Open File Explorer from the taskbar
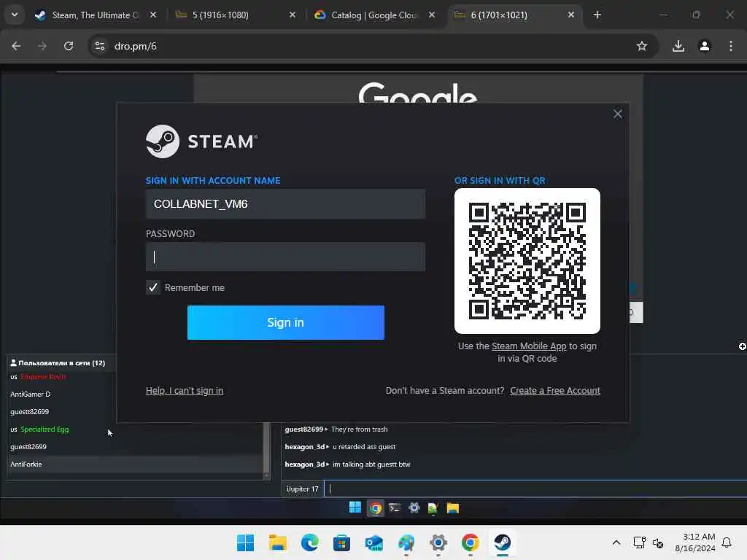The width and height of the screenshot is (747, 560). [x=278, y=542]
